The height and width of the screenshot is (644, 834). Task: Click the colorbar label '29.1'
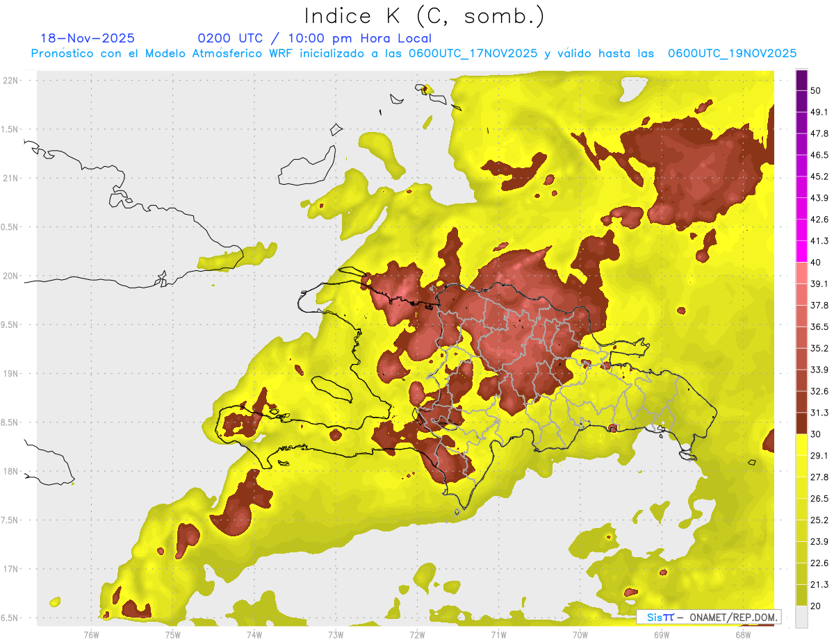click(x=819, y=456)
